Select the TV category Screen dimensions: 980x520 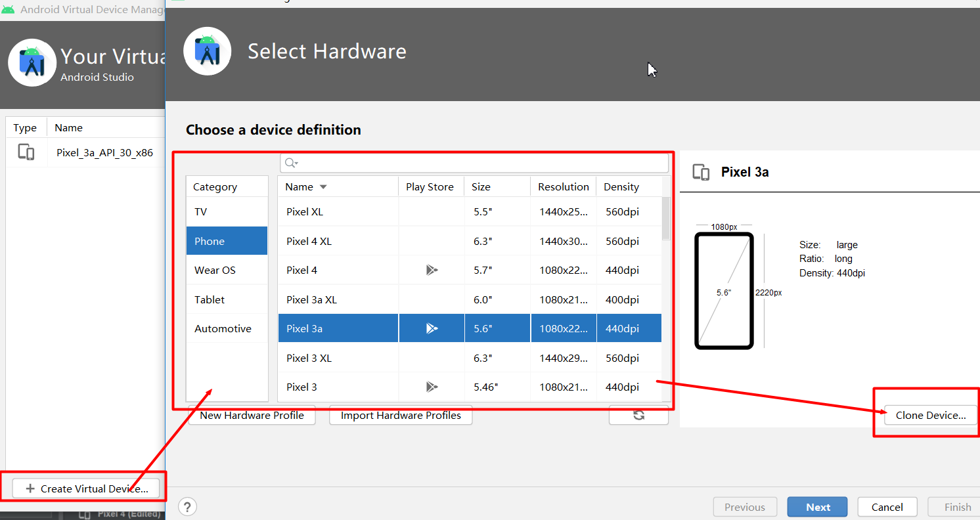227,211
